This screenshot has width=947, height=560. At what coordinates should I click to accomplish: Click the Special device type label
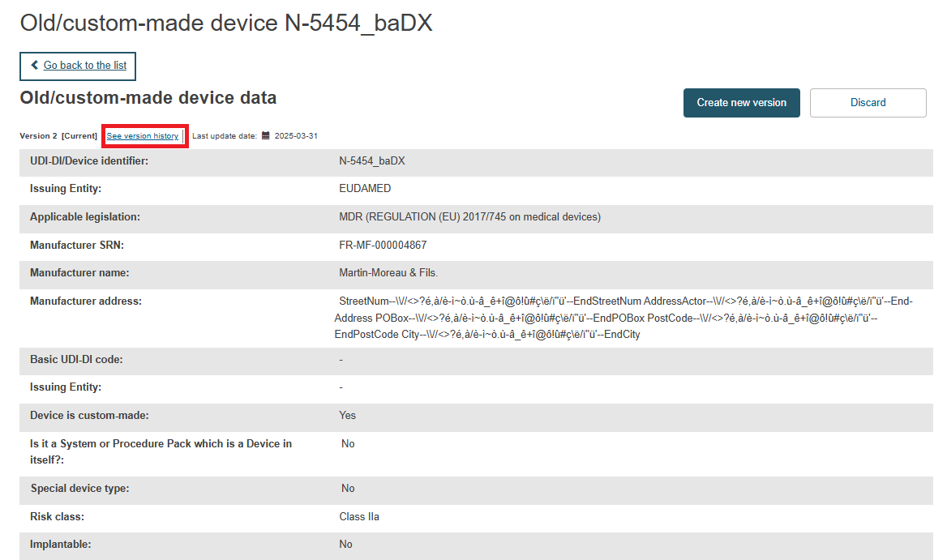pyautogui.click(x=79, y=488)
